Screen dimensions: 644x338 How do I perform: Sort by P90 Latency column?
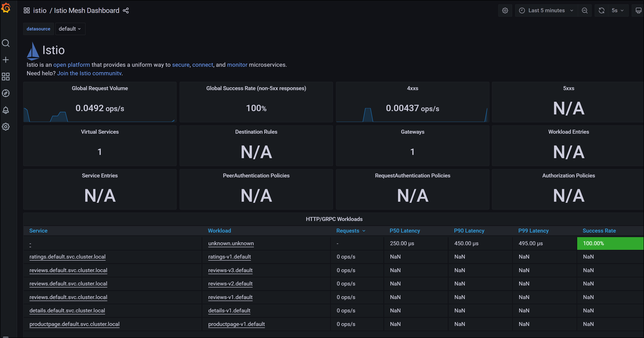click(x=469, y=231)
